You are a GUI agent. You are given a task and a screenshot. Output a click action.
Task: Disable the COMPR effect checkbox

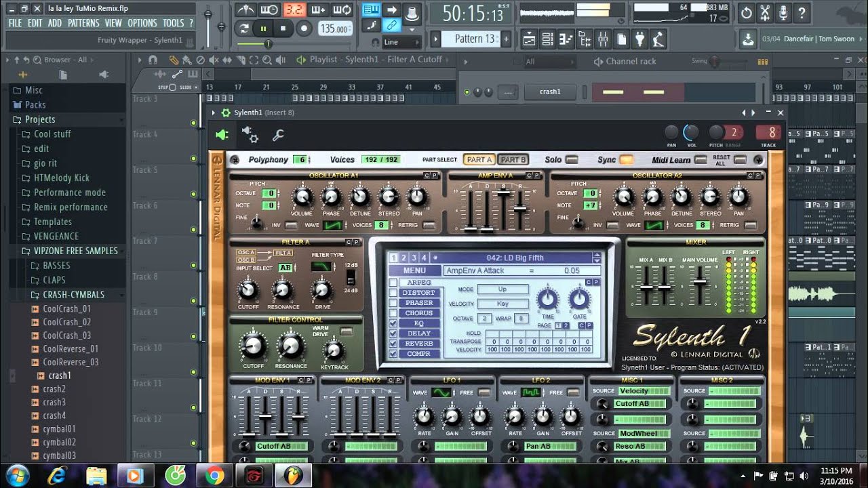tap(393, 354)
